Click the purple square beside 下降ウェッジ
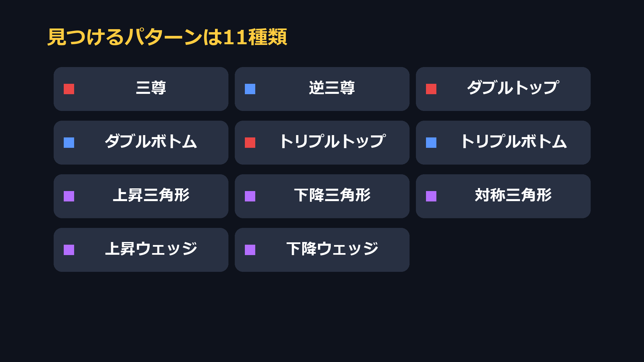 coord(250,250)
